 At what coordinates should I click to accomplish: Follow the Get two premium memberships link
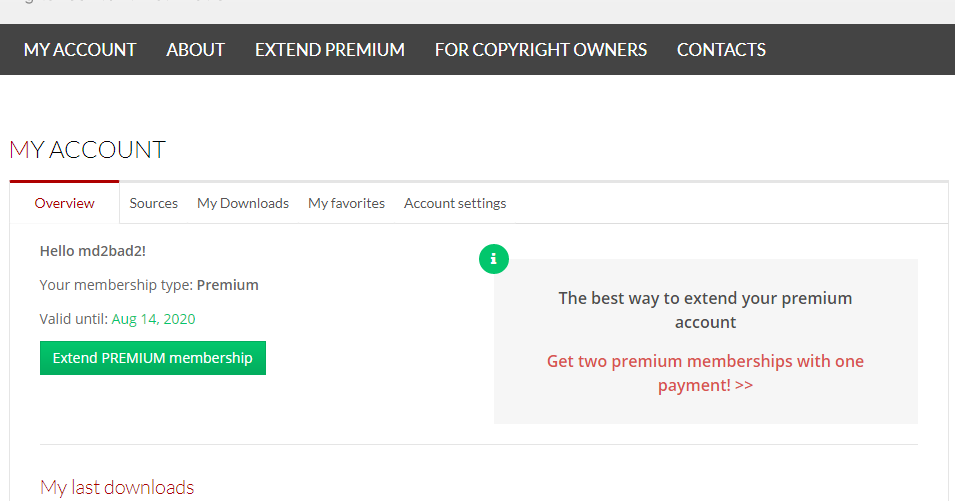click(705, 373)
